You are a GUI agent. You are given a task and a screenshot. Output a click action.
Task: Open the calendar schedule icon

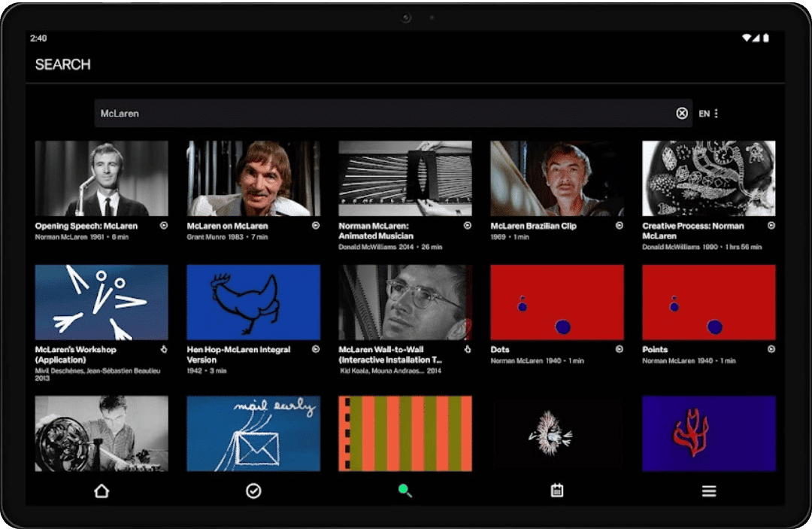(x=556, y=490)
